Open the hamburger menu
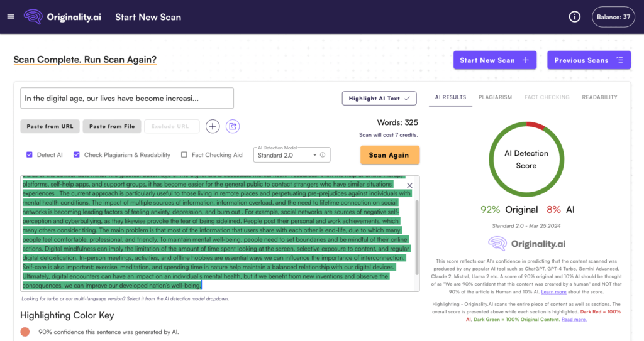The height and width of the screenshot is (341, 644). tap(11, 17)
